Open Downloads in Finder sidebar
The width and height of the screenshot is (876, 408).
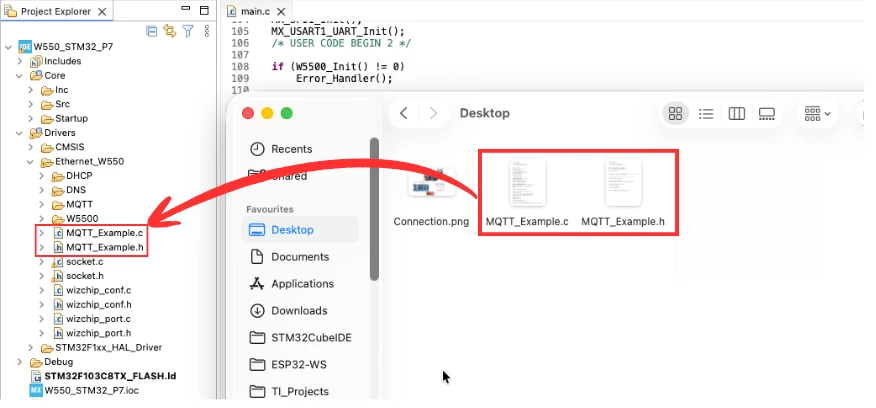(x=288, y=311)
